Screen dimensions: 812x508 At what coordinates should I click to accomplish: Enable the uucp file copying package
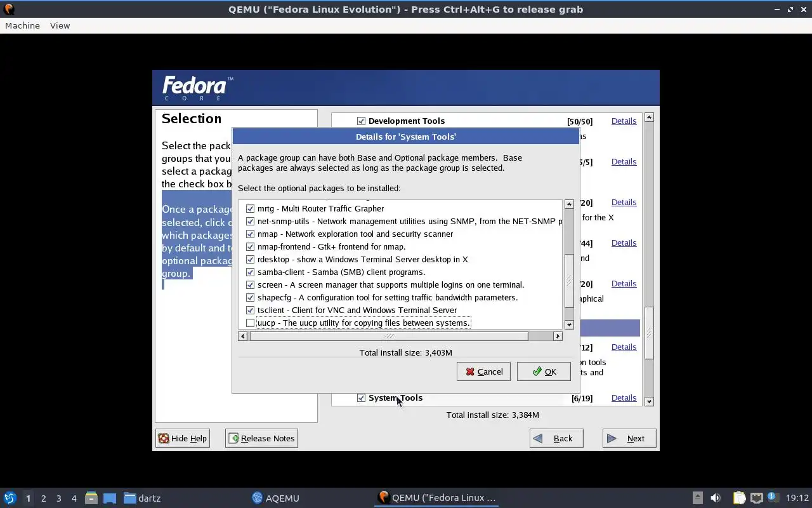click(250, 323)
